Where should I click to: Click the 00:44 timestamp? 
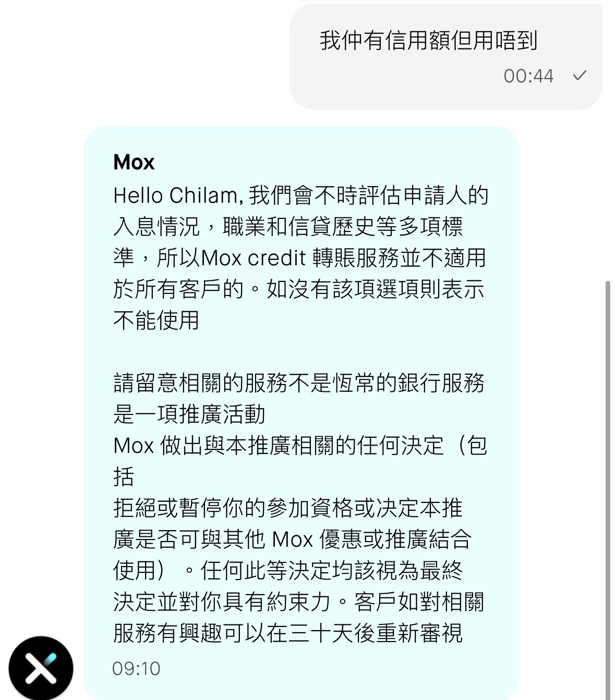tap(528, 76)
